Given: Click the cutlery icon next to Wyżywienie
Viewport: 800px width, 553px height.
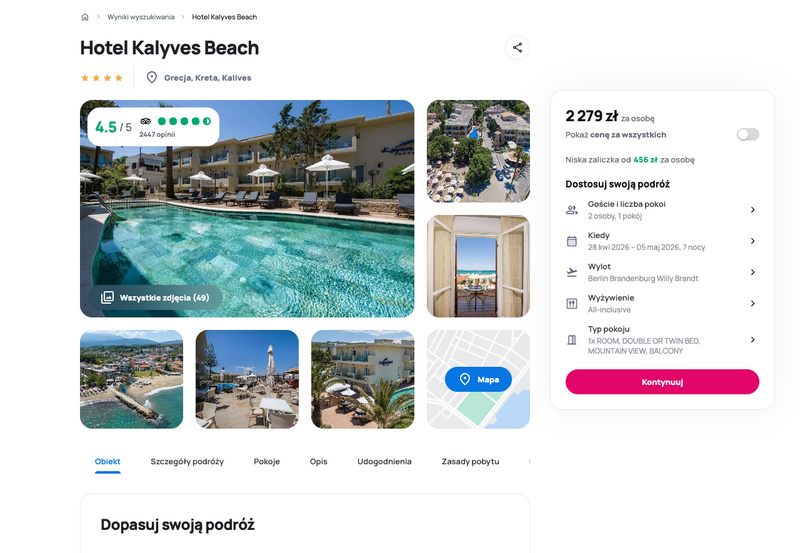Looking at the screenshot, I should coord(572,304).
